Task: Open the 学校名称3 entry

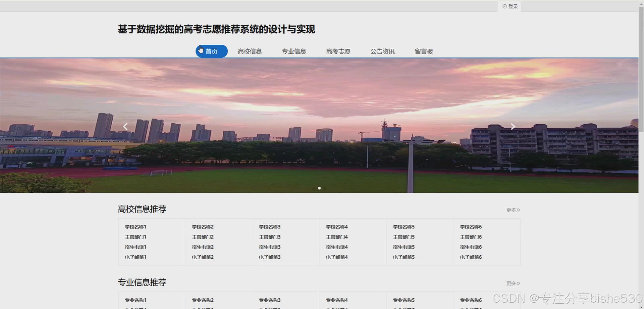Action: (270, 227)
